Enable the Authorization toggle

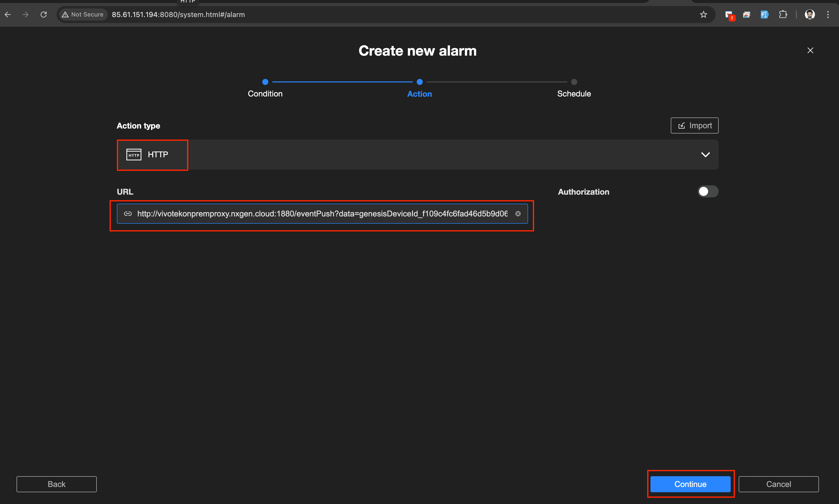coord(708,192)
